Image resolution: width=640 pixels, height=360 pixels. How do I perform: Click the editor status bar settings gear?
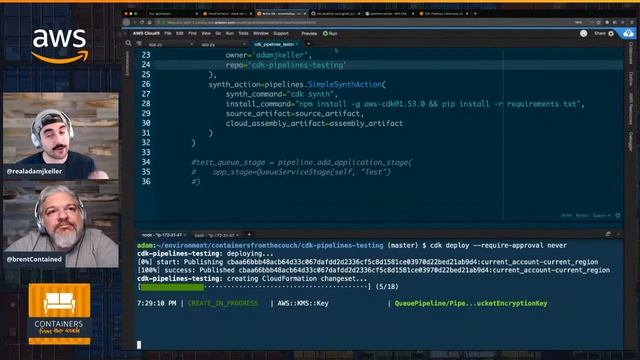618,216
